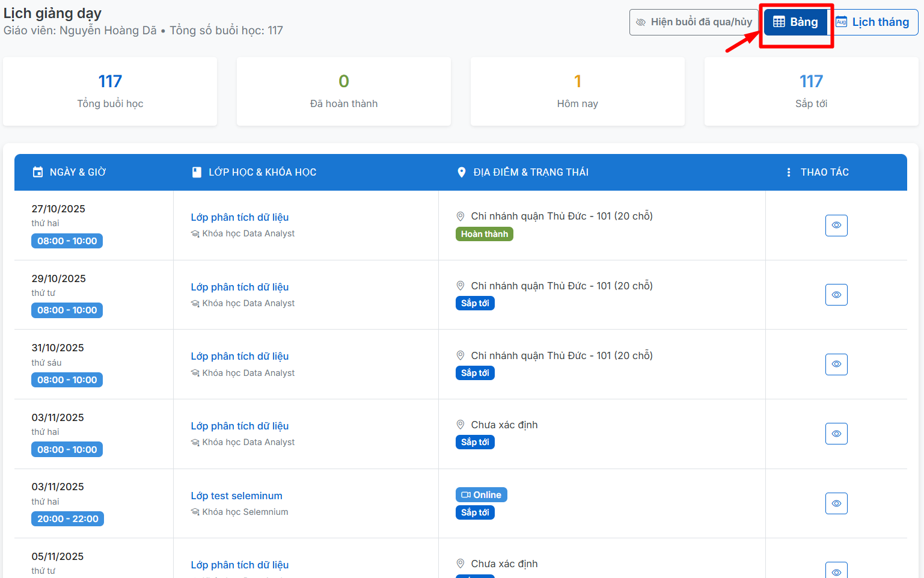This screenshot has height=578, width=924.
Task: Open the eye icon for the 31/10/2025 session
Action: 836,364
